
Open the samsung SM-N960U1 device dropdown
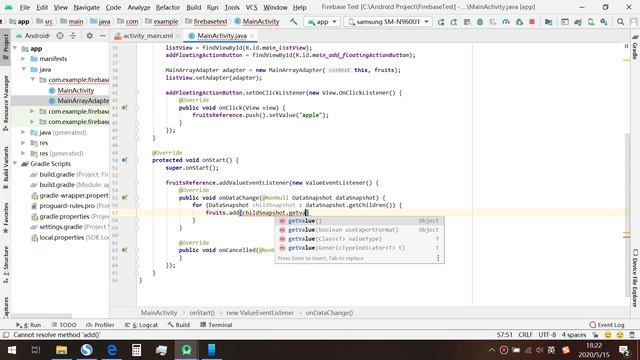[x=388, y=22]
